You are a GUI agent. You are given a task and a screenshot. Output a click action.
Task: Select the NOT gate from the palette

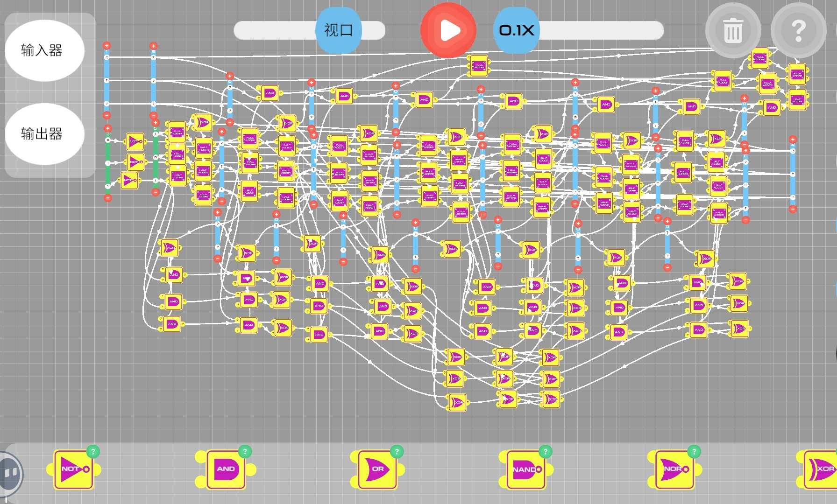pyautogui.click(x=74, y=469)
